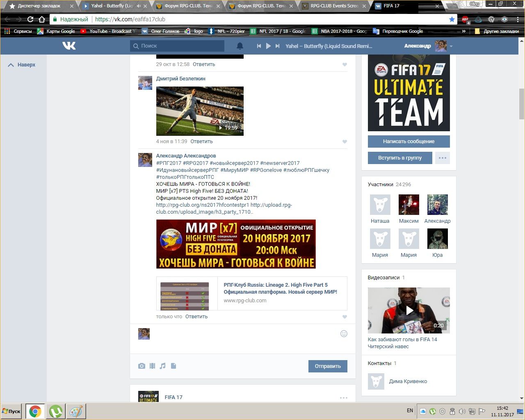Open the Карты Google bookmark
The image size is (525, 420).
pos(56,31)
